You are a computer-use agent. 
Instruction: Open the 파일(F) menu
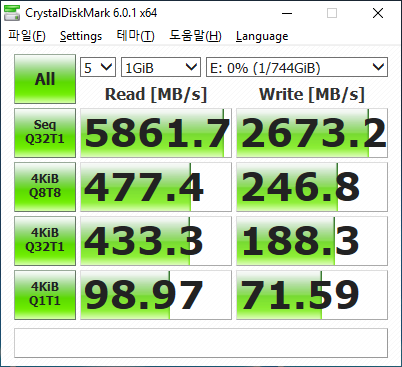tap(27, 36)
